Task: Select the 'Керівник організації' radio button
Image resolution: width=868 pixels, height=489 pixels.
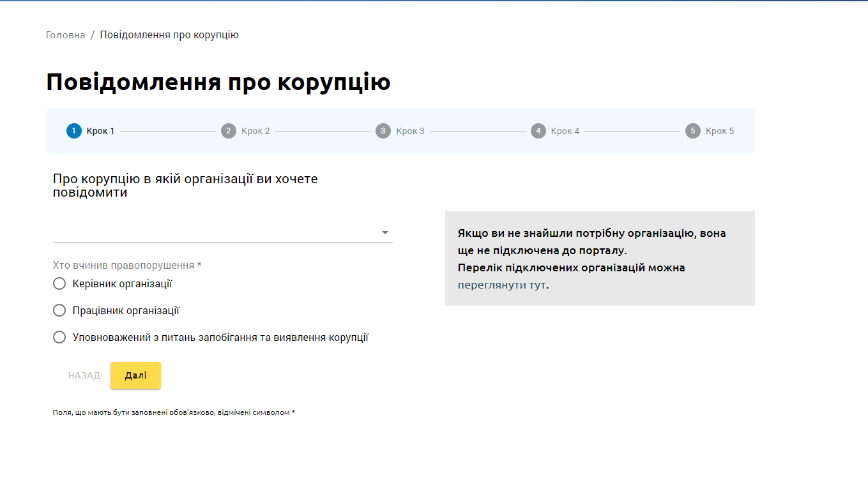Action: [x=59, y=283]
